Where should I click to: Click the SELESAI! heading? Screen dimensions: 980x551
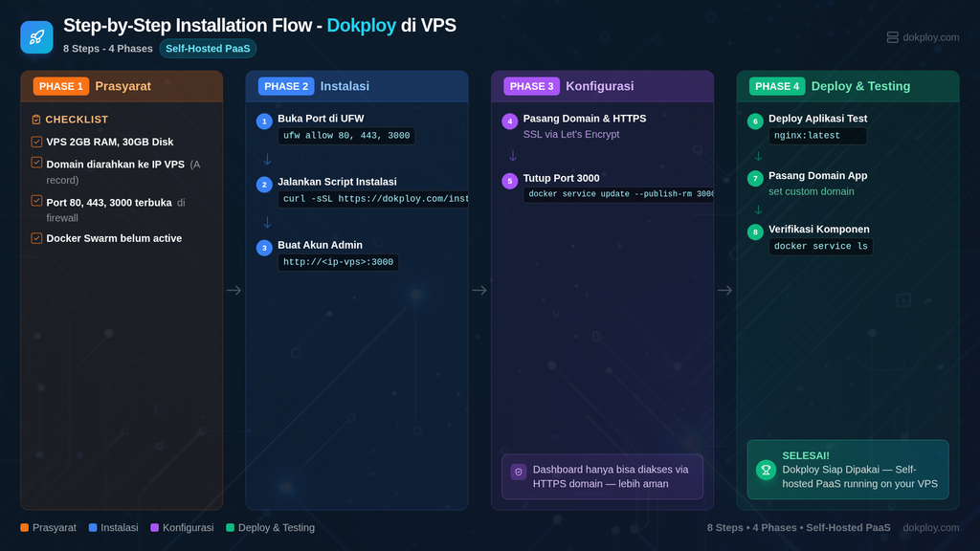coord(806,456)
